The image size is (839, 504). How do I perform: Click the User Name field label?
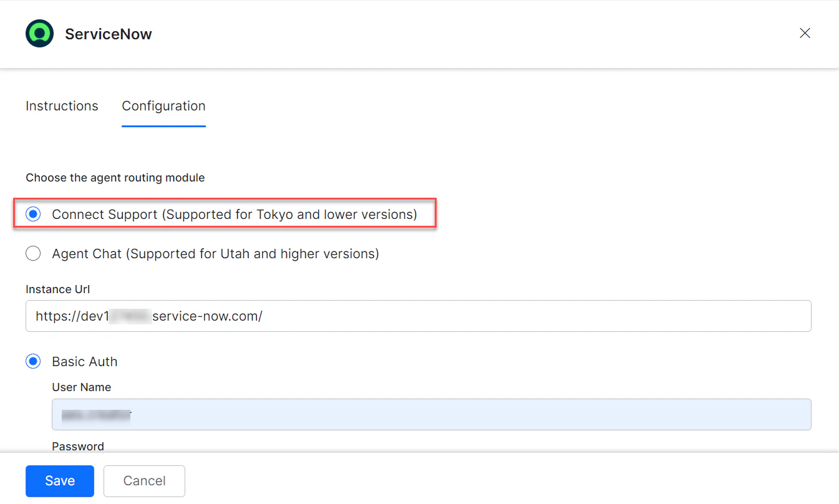81,387
